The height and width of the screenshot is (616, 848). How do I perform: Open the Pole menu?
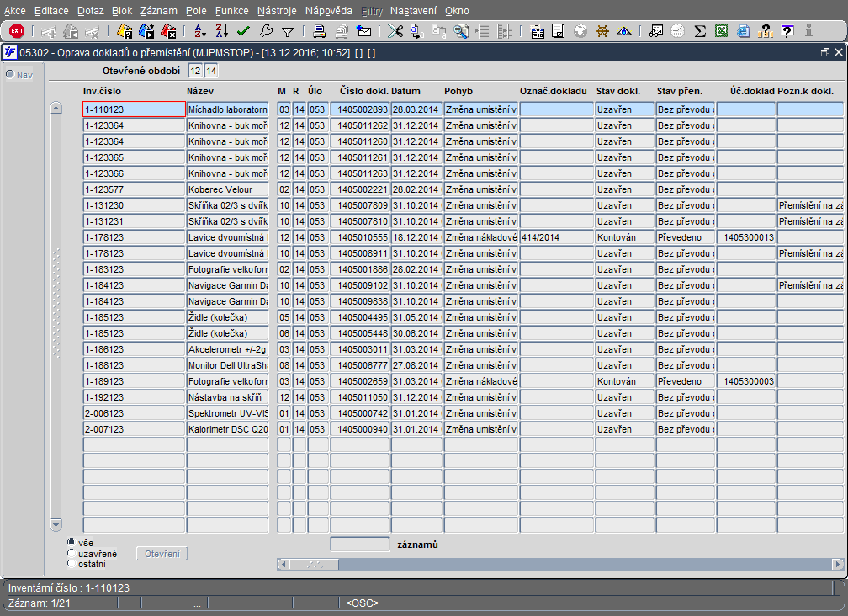coord(196,10)
